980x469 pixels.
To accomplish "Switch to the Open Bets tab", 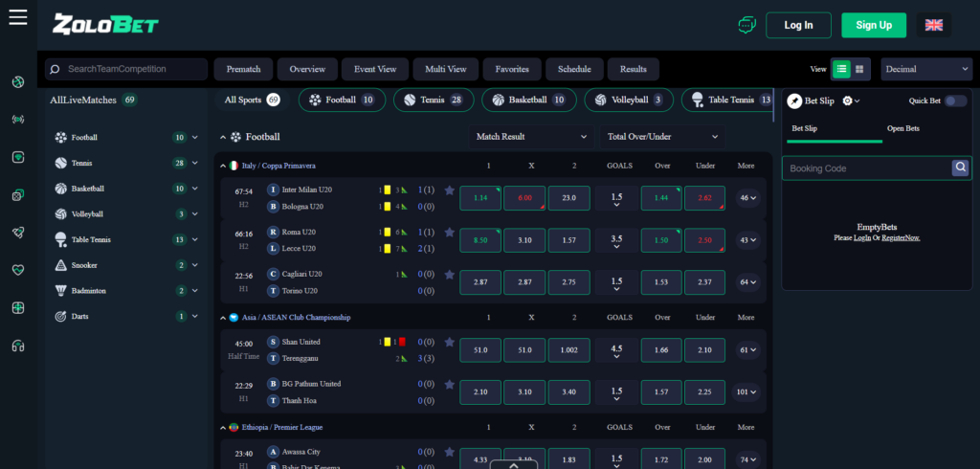I will pos(903,128).
